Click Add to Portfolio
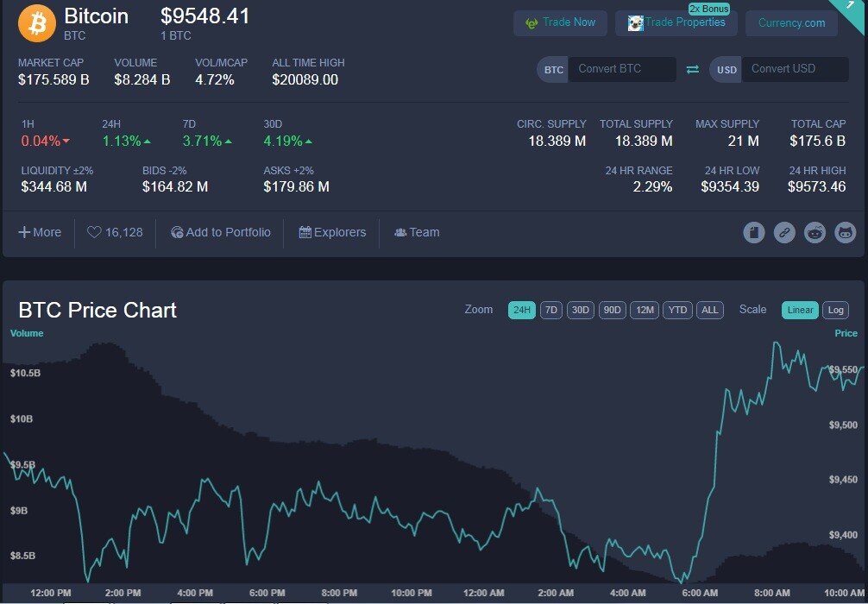 tap(221, 232)
